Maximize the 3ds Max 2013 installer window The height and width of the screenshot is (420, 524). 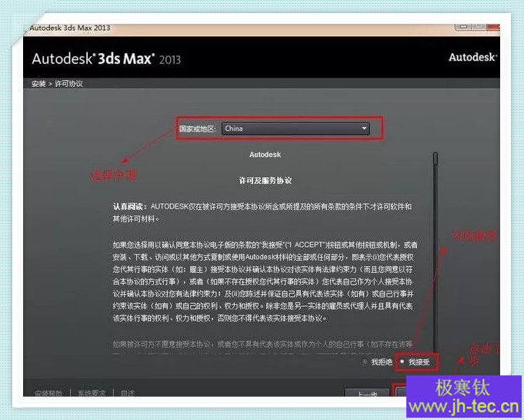(478, 27)
